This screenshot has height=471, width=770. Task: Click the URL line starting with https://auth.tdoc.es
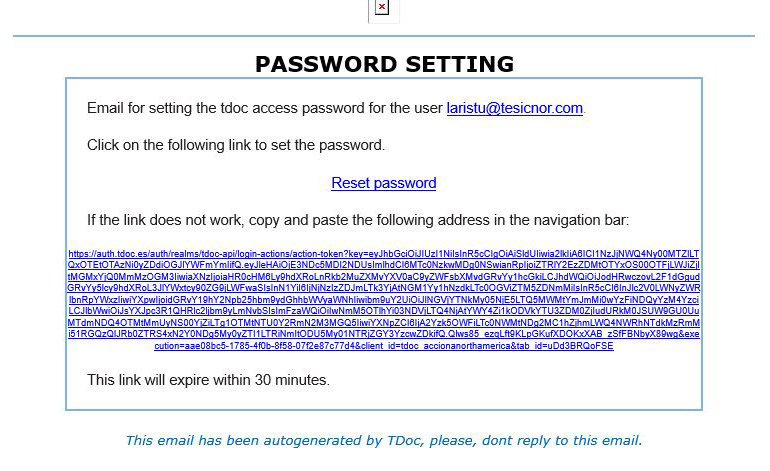click(384, 254)
